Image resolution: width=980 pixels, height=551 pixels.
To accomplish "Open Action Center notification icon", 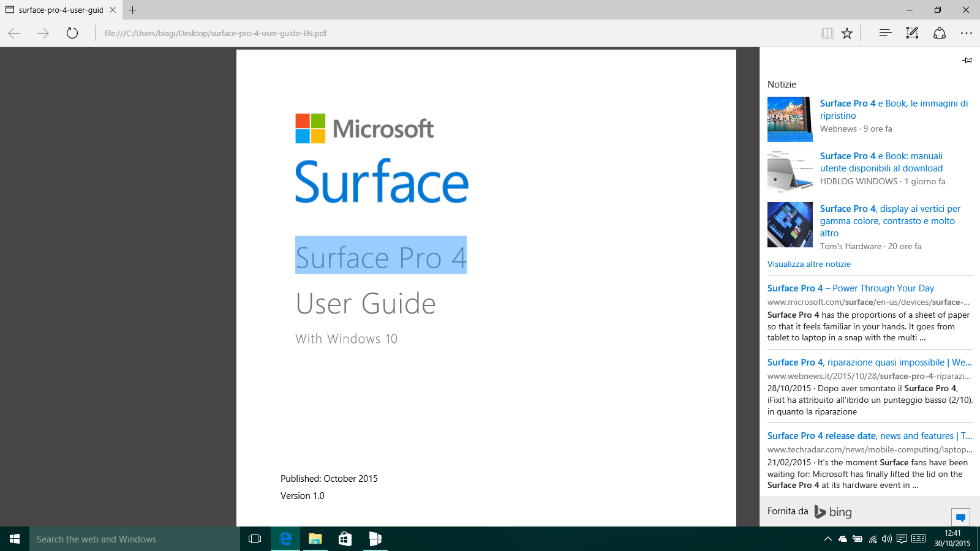I will click(x=902, y=539).
